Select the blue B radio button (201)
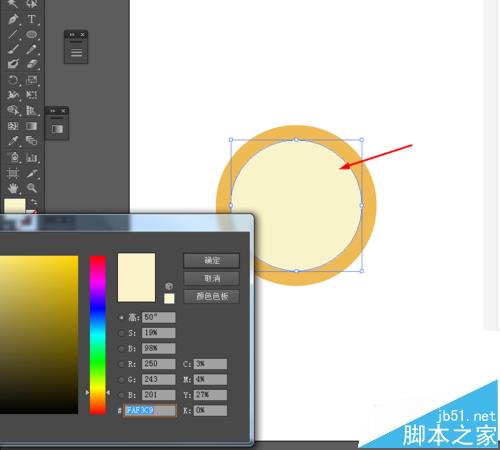The image size is (500, 450). tap(122, 395)
